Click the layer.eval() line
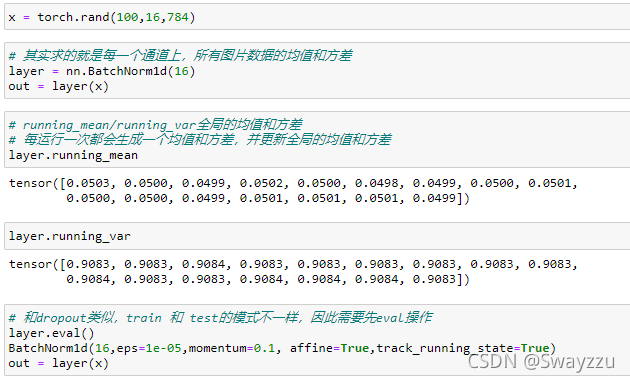This screenshot has height=382, width=630. [51, 333]
